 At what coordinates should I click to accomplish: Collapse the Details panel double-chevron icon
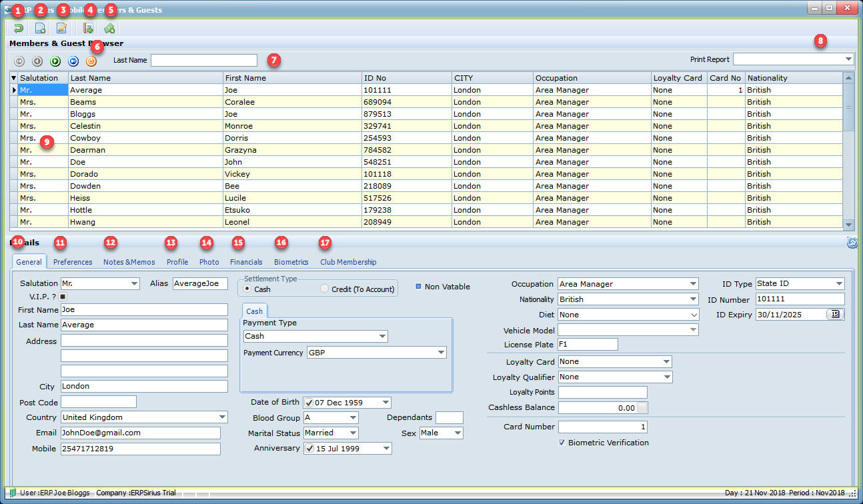(852, 243)
